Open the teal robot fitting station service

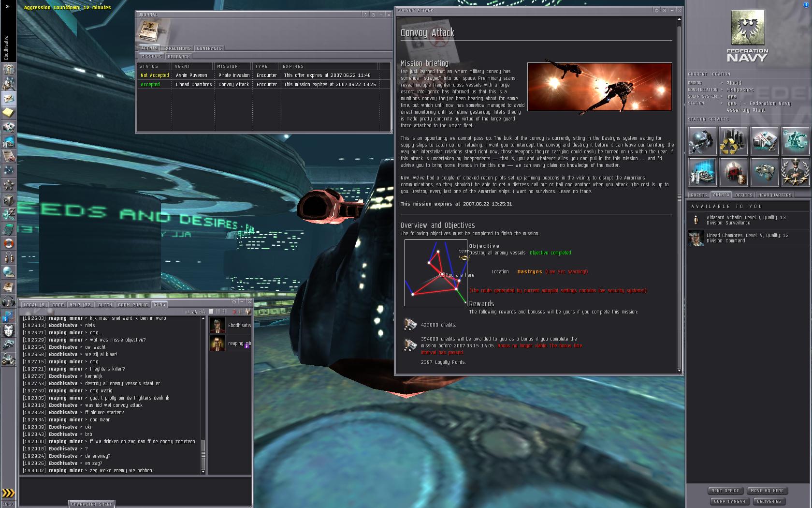coord(796,141)
